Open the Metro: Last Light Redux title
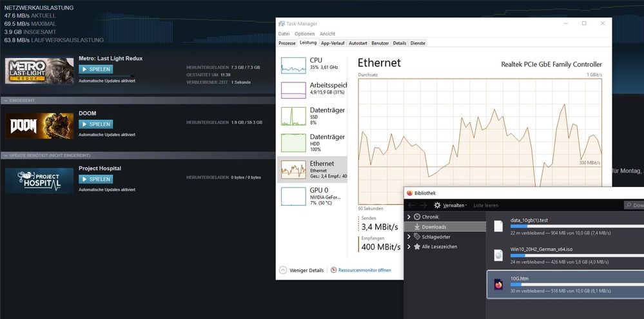Screen dimensions: 644x319 tap(110, 58)
